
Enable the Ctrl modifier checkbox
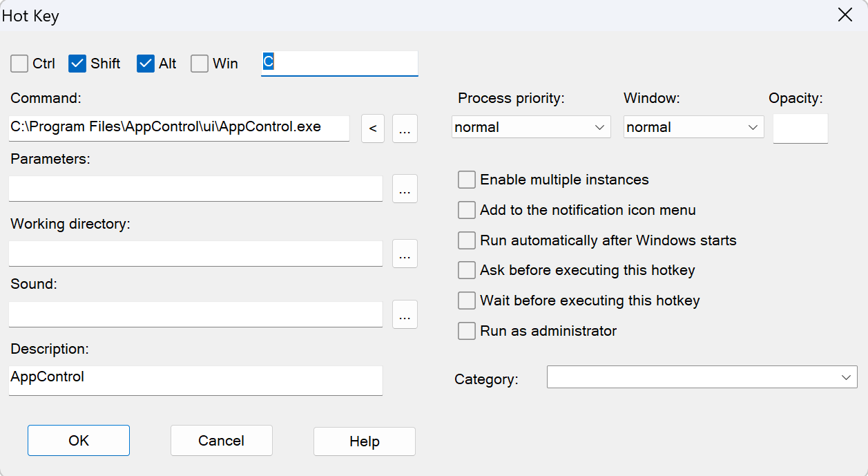(19, 64)
